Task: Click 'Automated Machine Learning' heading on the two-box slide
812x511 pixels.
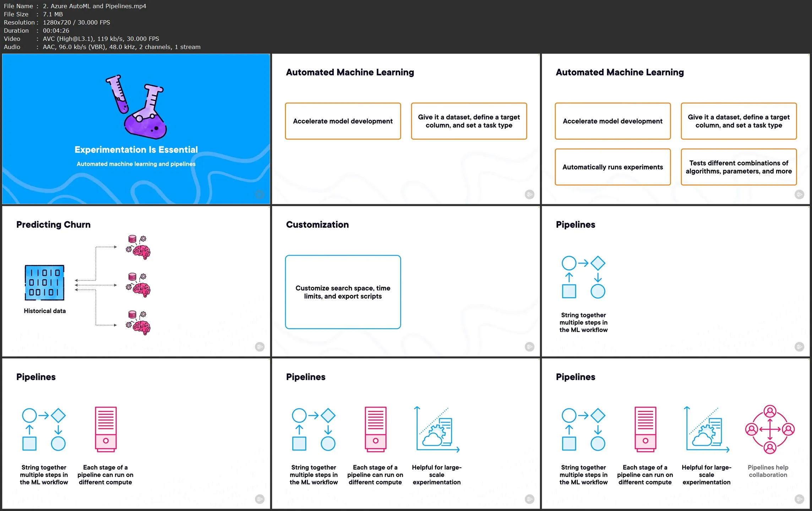Action: coord(350,72)
